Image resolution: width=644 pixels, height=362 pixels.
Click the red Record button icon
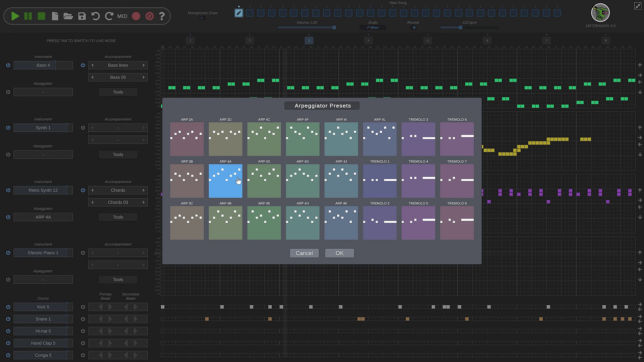pos(136,16)
